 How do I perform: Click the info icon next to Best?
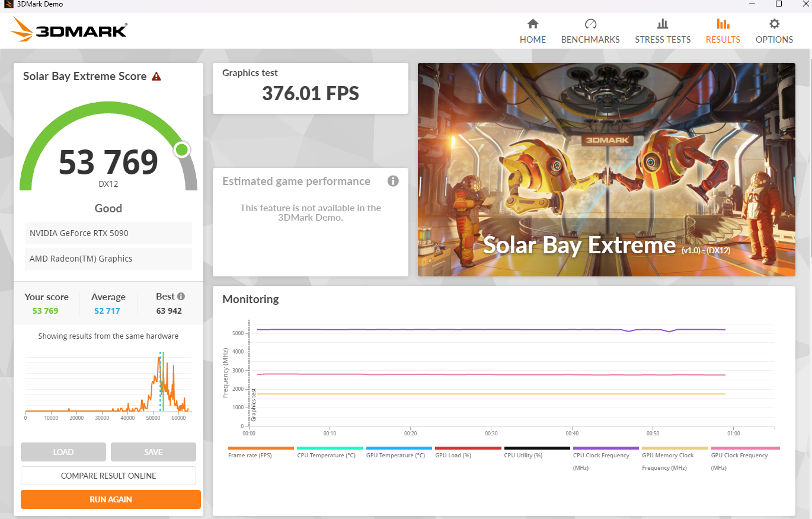click(181, 297)
